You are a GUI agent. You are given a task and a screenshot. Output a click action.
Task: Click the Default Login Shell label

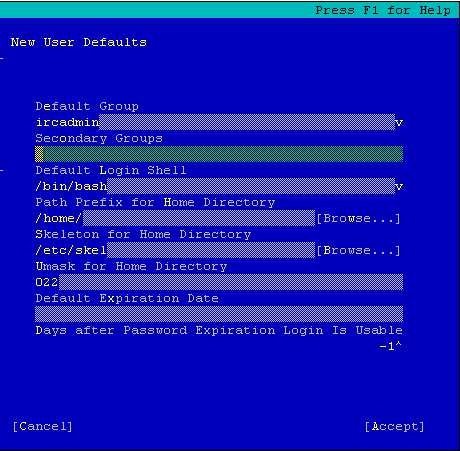(111, 170)
